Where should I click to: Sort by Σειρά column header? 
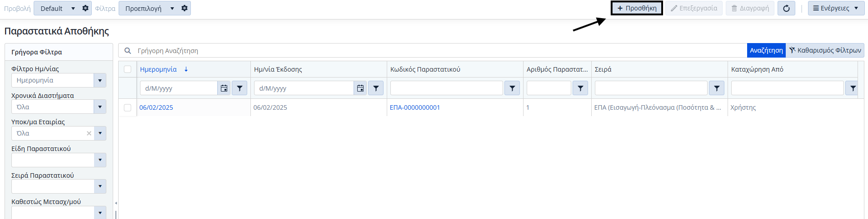[x=603, y=69]
